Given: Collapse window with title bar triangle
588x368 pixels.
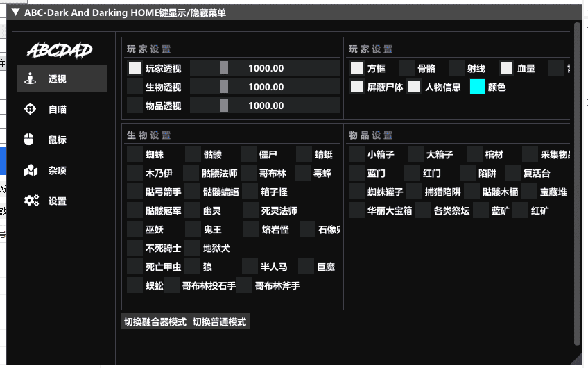Looking at the screenshot, I should point(15,12).
